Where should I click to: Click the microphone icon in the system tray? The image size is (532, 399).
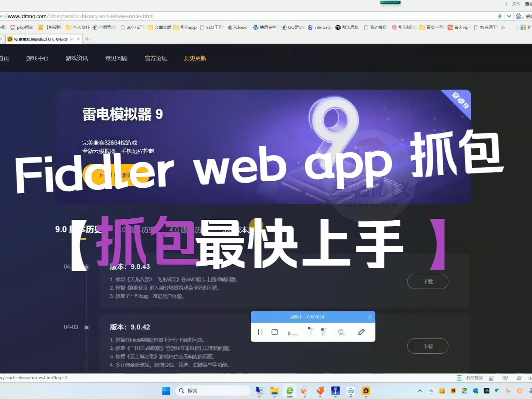[530, 391]
